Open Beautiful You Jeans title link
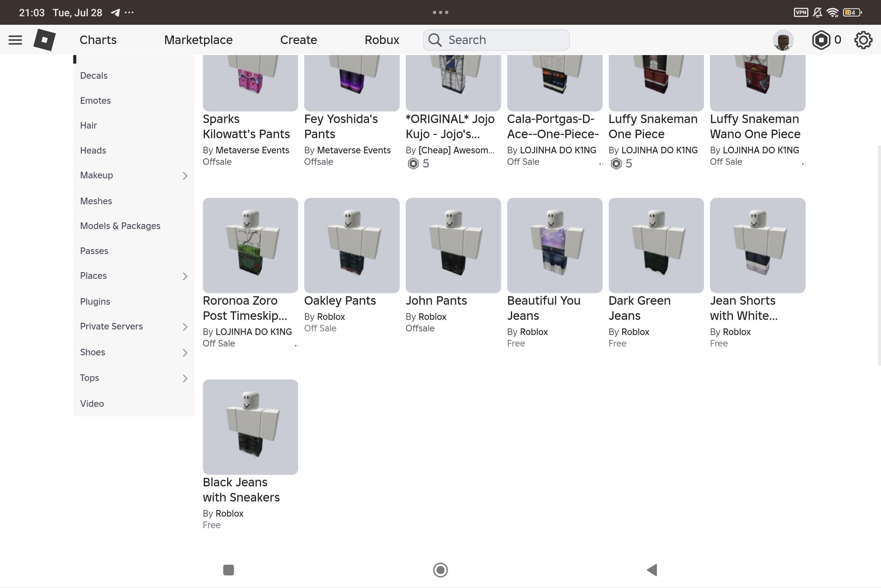This screenshot has height=588, width=881. [x=544, y=308]
